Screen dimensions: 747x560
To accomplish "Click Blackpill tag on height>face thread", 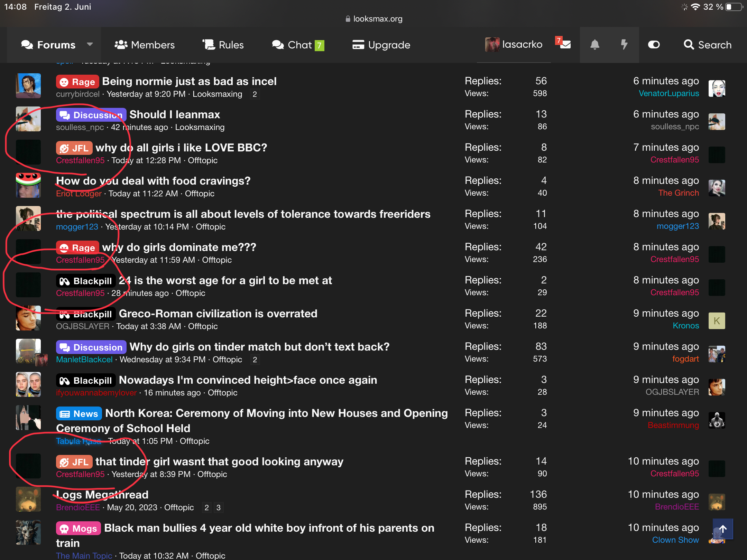I will click(86, 380).
